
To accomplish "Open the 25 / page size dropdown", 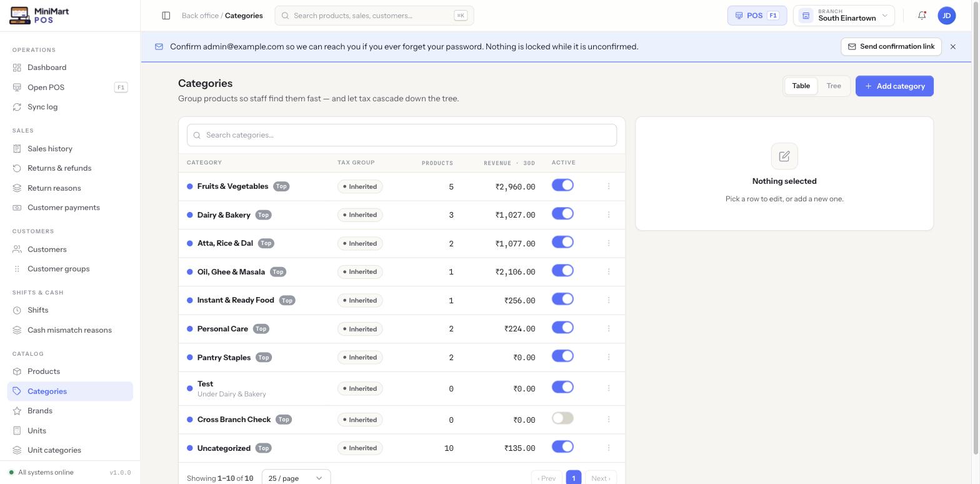I will [296, 478].
